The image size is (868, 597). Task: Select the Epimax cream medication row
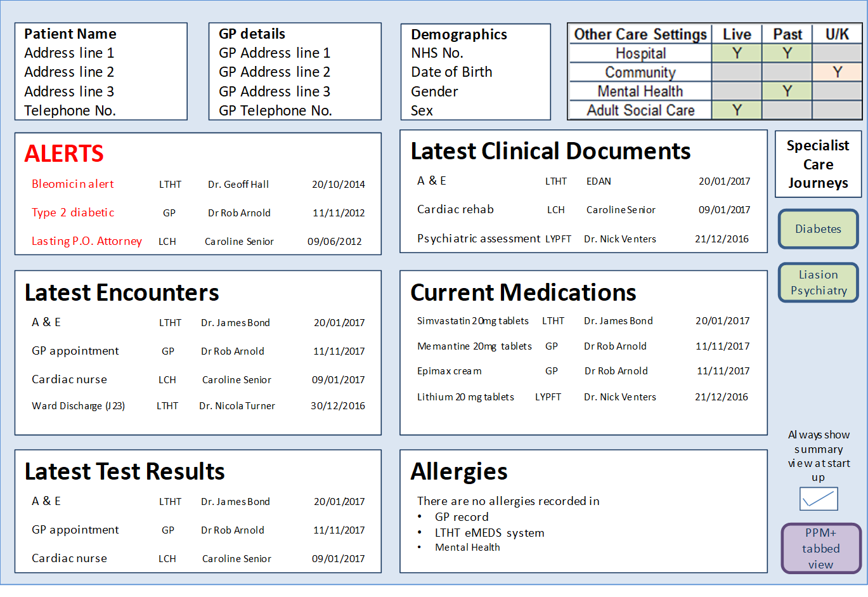[x=449, y=371]
